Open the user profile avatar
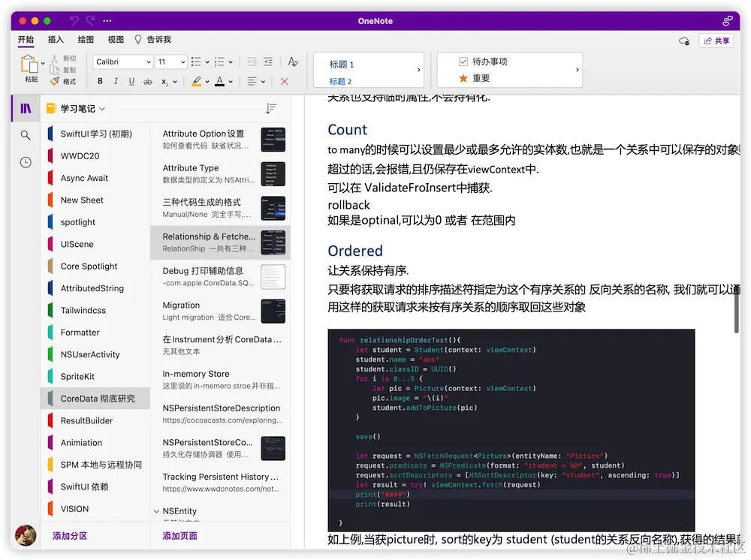The width and height of the screenshot is (751, 560). tap(26, 535)
